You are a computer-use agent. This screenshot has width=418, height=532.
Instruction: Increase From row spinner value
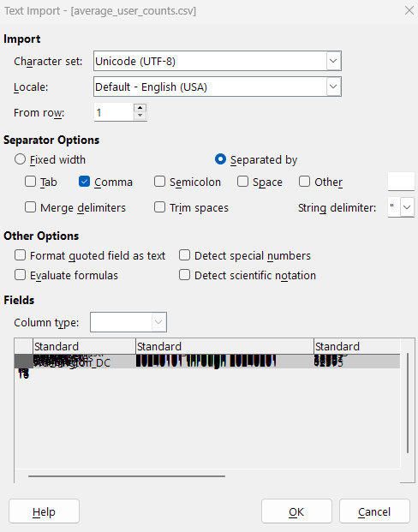tap(140, 108)
